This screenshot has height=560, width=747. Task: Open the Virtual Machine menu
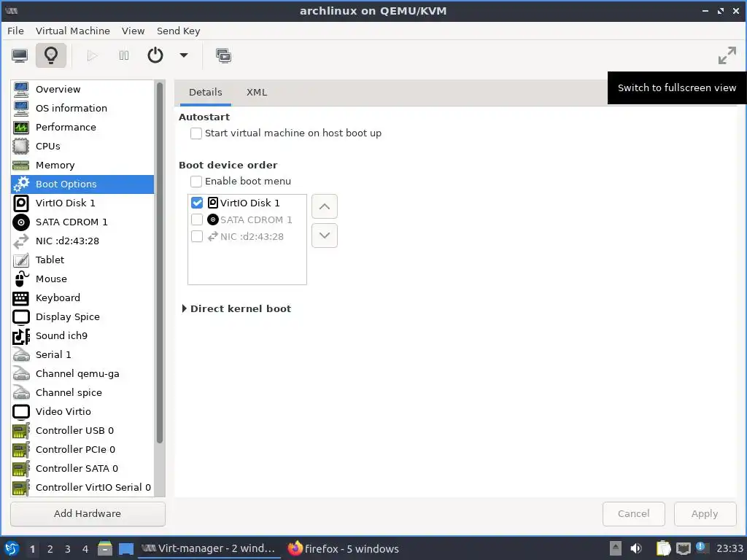pyautogui.click(x=72, y=31)
